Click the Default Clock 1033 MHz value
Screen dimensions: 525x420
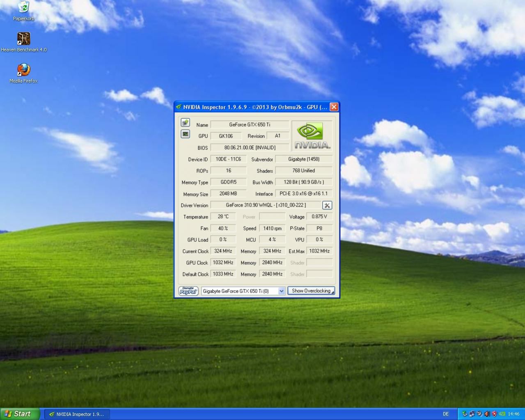point(223,274)
